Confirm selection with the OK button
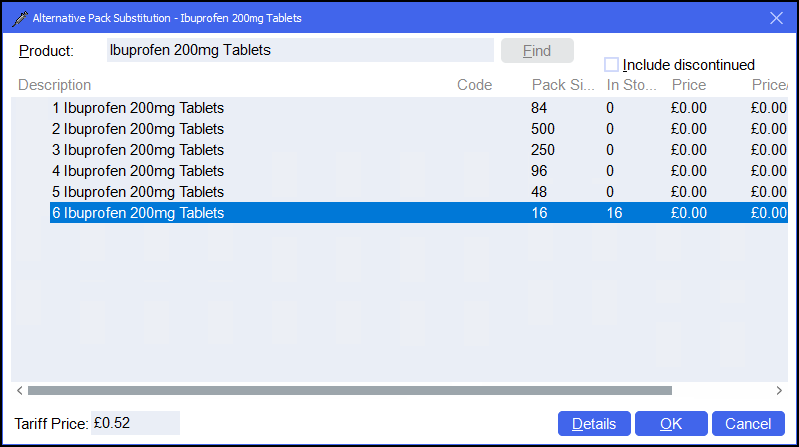The width and height of the screenshot is (799, 447). (x=671, y=424)
